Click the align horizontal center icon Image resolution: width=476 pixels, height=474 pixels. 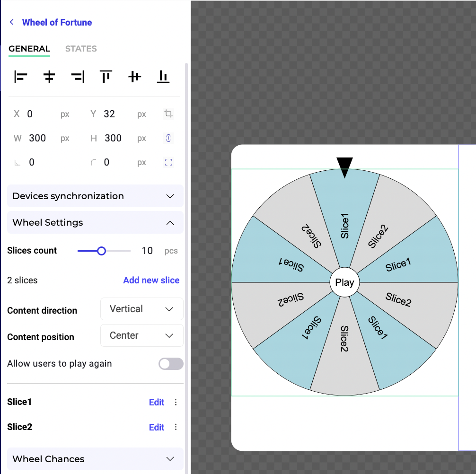tap(49, 77)
